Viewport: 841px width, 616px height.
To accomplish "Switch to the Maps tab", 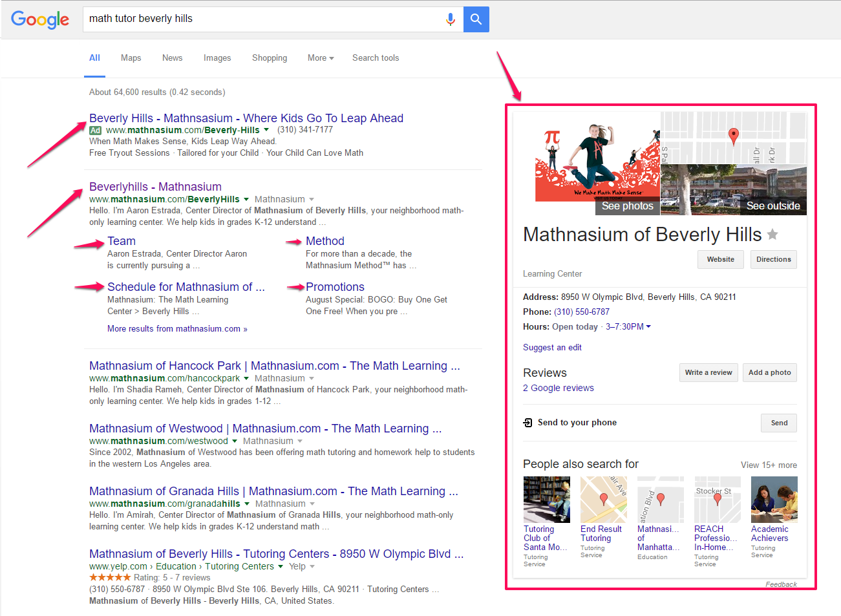I will [x=131, y=58].
